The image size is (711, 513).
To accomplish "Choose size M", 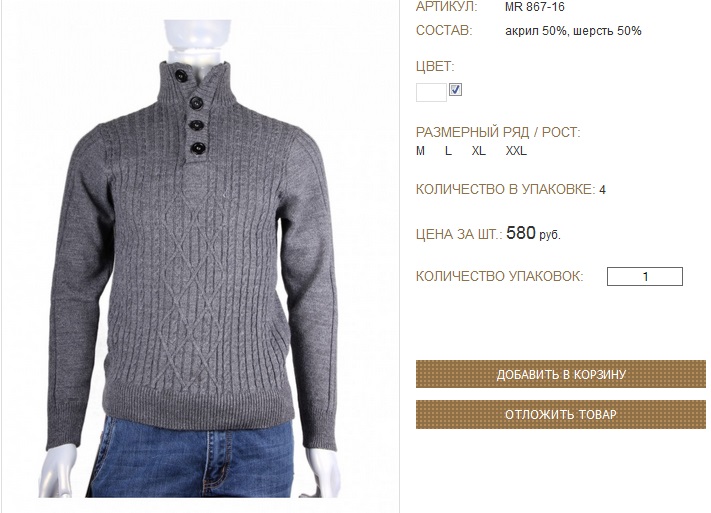I will point(420,151).
